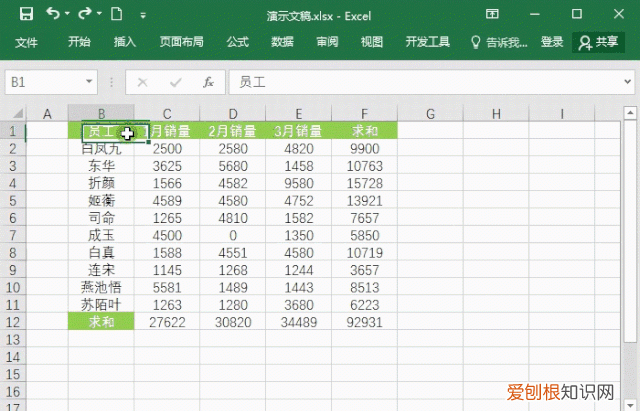The width and height of the screenshot is (640, 411).
Task: Open the 页面布局 ribbon tab
Action: (x=181, y=42)
